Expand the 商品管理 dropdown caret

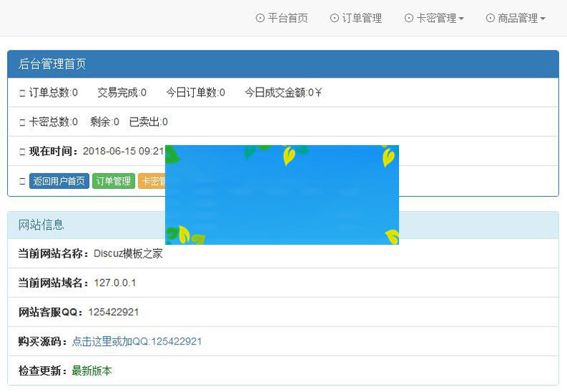pyautogui.click(x=543, y=19)
